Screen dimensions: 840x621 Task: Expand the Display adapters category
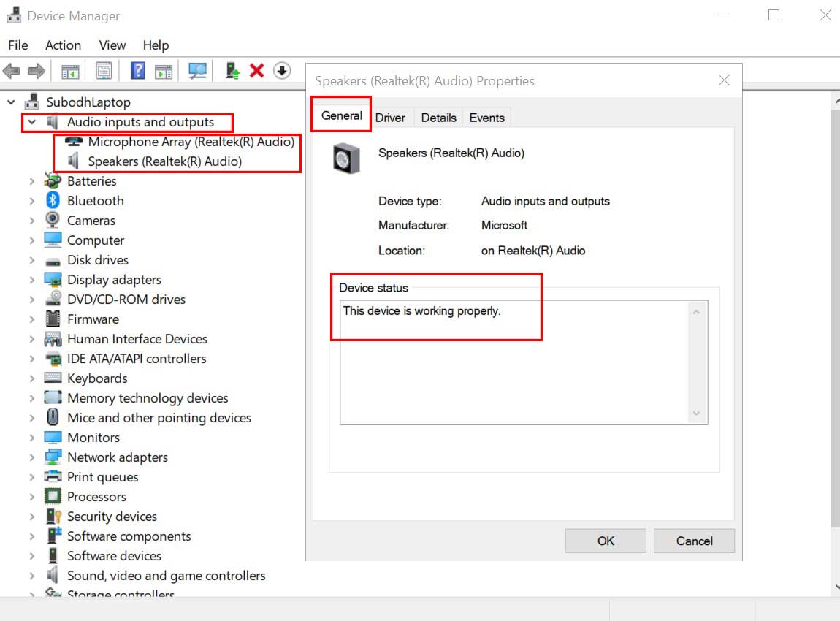click(x=31, y=279)
